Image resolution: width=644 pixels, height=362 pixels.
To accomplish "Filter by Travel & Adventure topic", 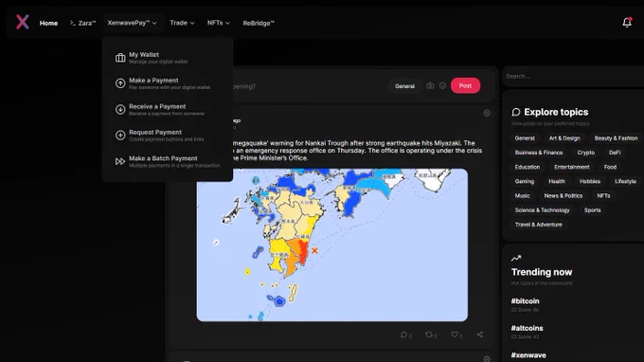I will (538, 225).
